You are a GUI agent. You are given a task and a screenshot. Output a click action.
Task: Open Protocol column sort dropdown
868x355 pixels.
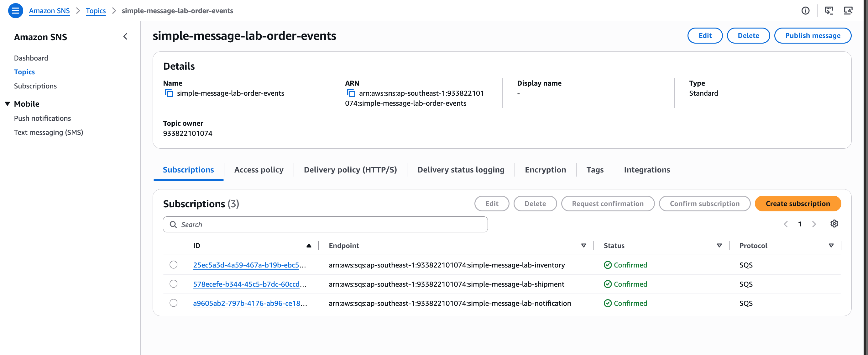(x=831, y=246)
